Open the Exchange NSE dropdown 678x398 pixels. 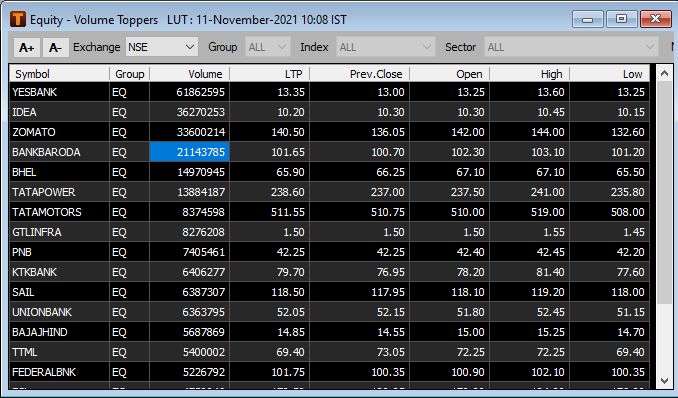(162, 47)
